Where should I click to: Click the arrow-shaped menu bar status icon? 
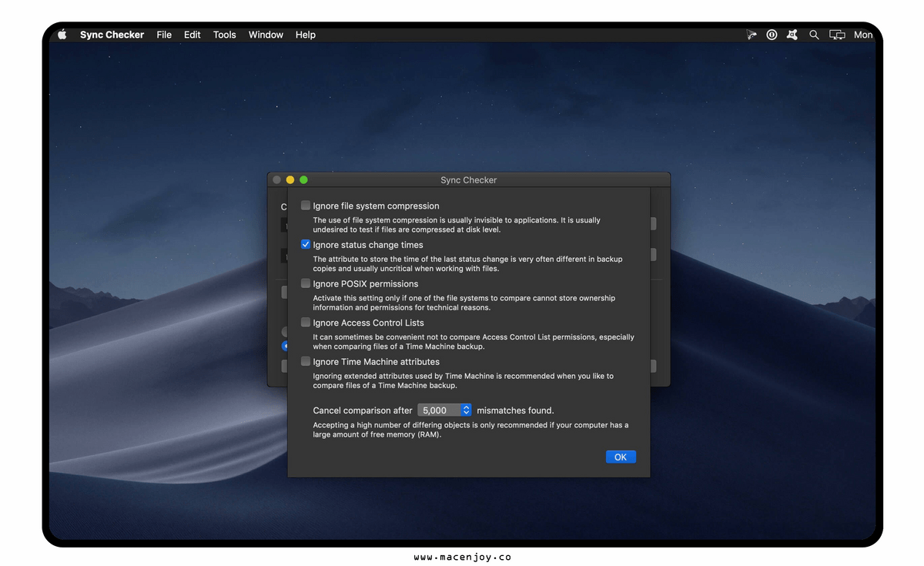click(752, 35)
